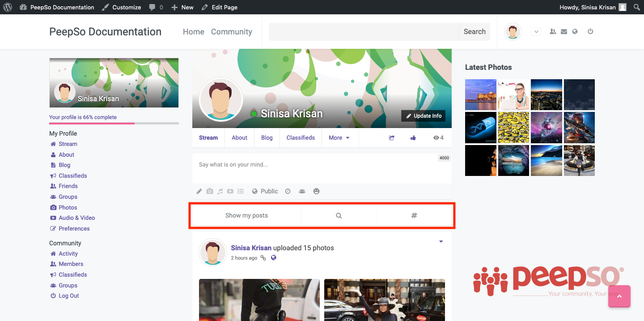Click the Update Info button on cover
This screenshot has width=644, height=321.
pos(424,116)
